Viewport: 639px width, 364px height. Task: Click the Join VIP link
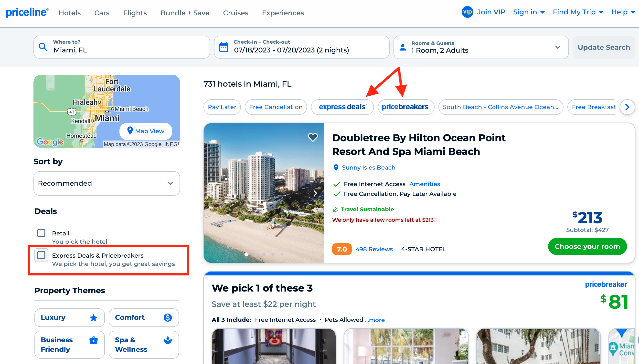tap(491, 12)
